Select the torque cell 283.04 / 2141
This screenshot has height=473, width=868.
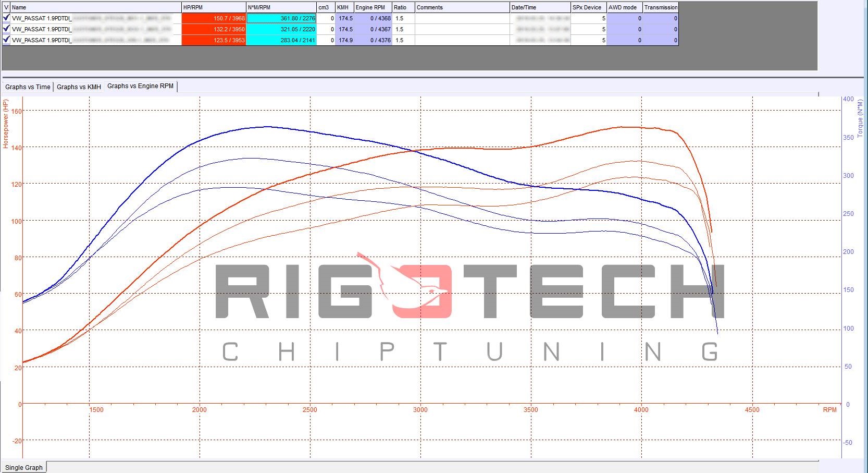coord(281,40)
